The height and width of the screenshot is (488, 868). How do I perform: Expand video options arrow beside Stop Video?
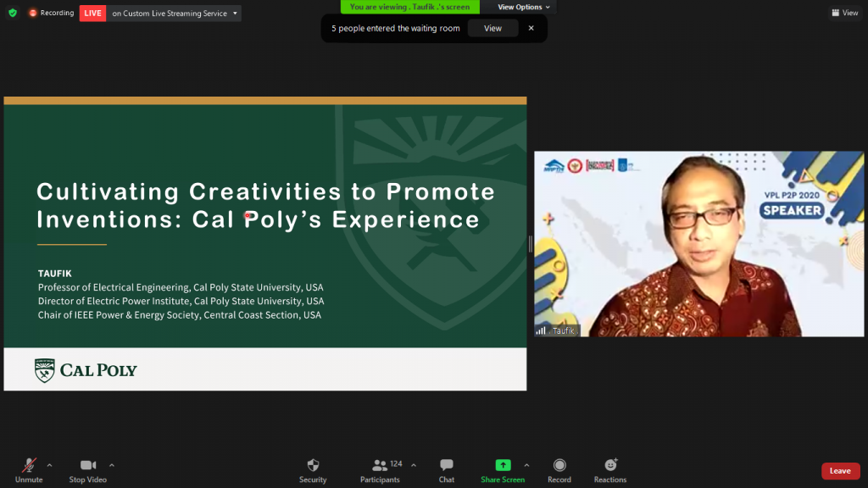112,464
